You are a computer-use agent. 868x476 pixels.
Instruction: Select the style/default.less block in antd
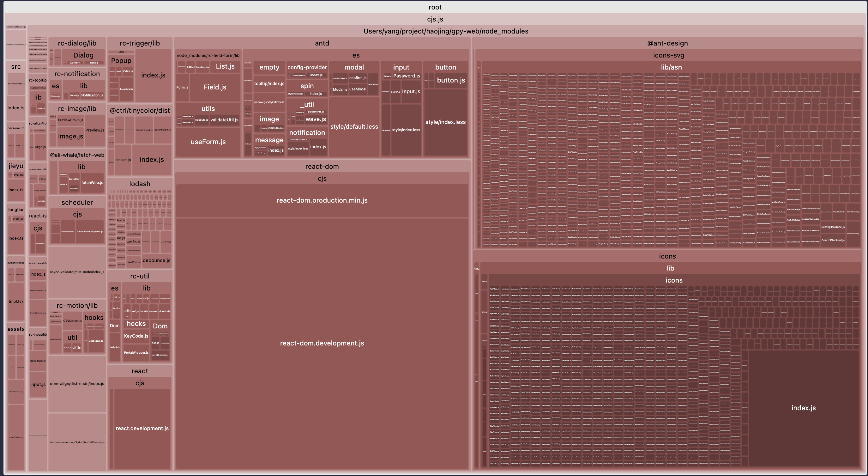point(354,127)
